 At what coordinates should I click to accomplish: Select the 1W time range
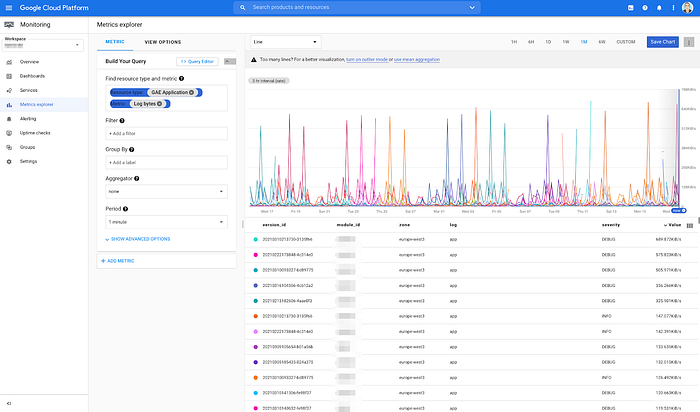point(566,42)
